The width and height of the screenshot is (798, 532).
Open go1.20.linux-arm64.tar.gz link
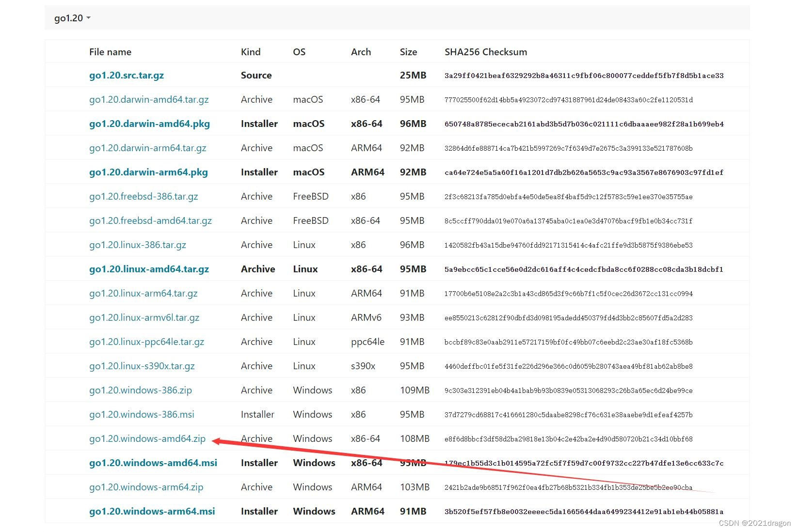click(x=144, y=293)
